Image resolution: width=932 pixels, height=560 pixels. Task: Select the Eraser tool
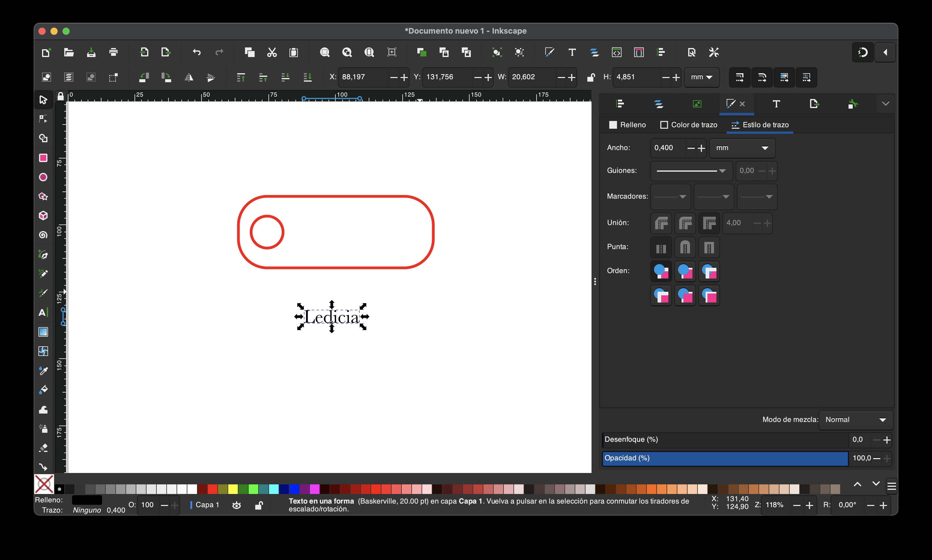44,448
